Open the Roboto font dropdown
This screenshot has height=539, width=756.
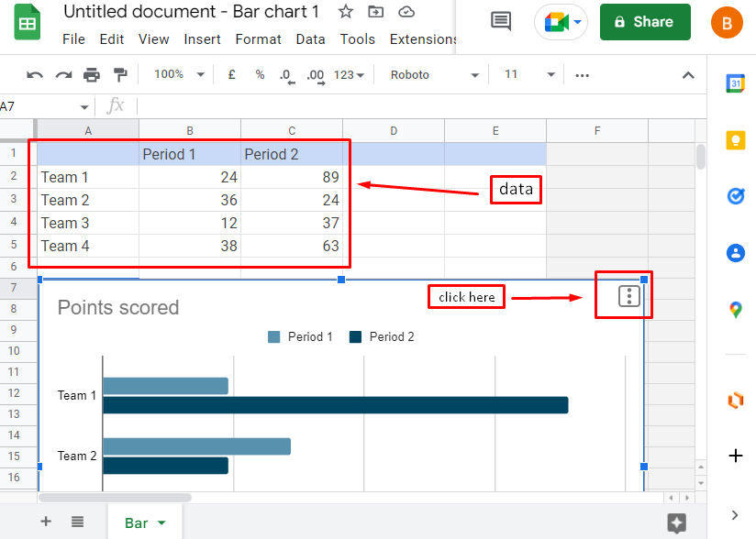[x=434, y=75]
